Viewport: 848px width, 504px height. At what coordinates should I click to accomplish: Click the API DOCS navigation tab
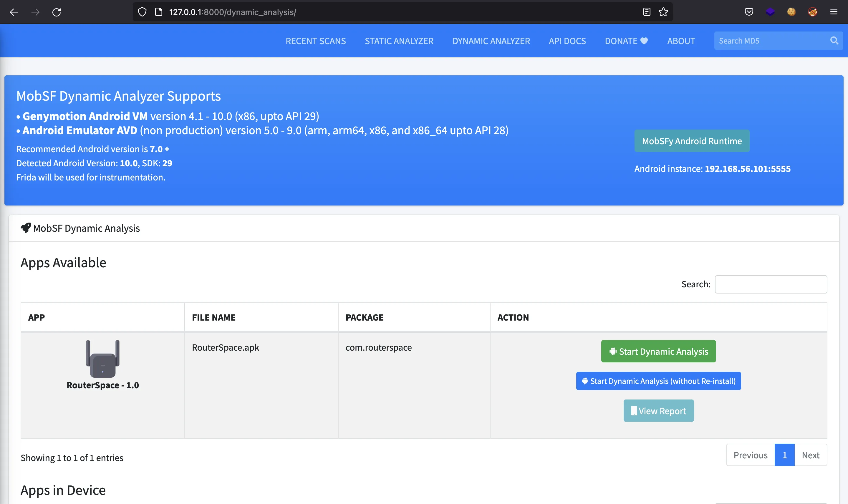pyautogui.click(x=567, y=40)
